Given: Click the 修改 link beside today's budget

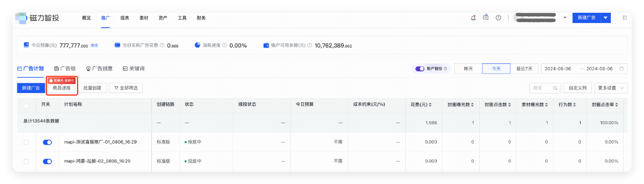Looking at the screenshot, I should 94,45.
